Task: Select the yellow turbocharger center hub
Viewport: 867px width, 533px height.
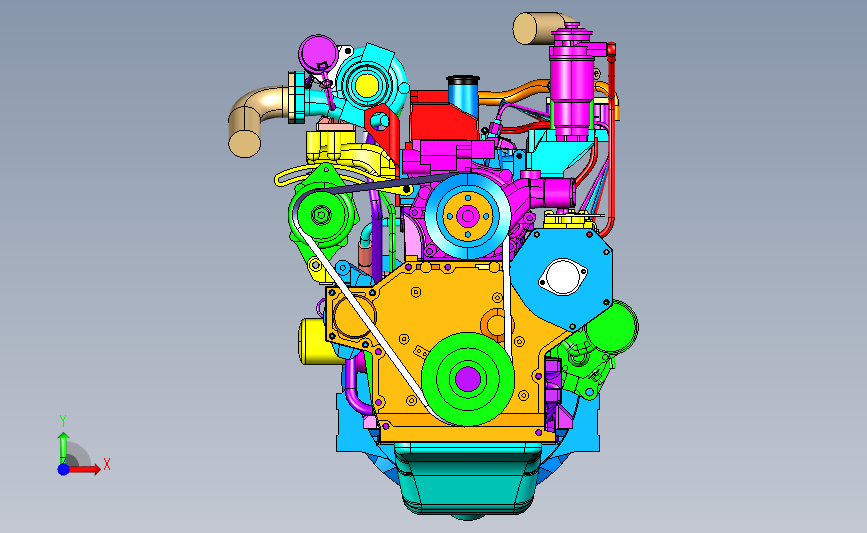Action: pos(366,85)
